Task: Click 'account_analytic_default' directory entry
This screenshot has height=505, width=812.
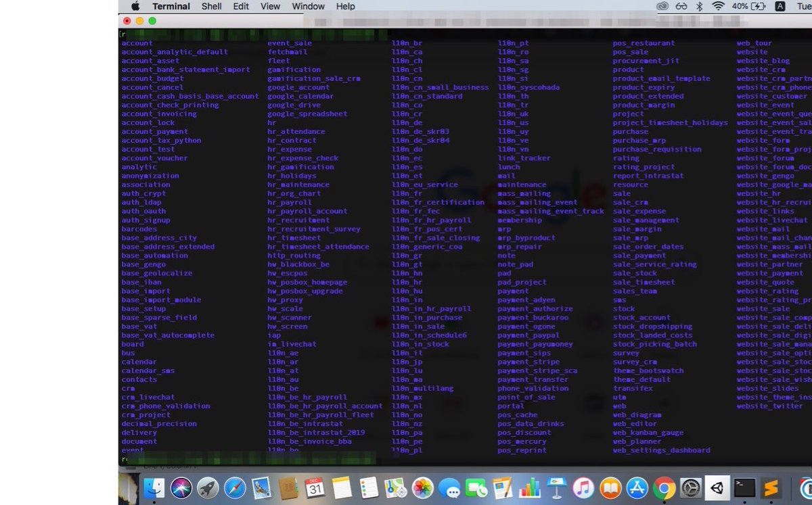Action: pyautogui.click(x=175, y=52)
